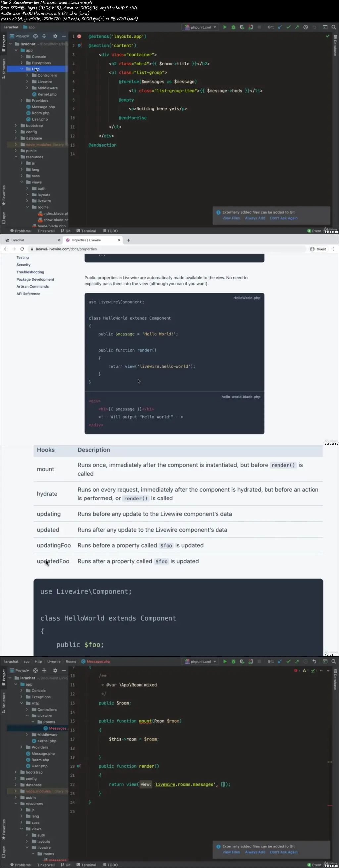Open a new browser tab with plus
Screen dimensions: 339x868
[x=128, y=240]
